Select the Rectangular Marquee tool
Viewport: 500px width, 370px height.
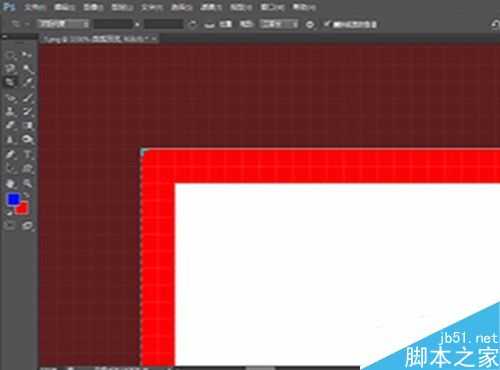(x=10, y=55)
